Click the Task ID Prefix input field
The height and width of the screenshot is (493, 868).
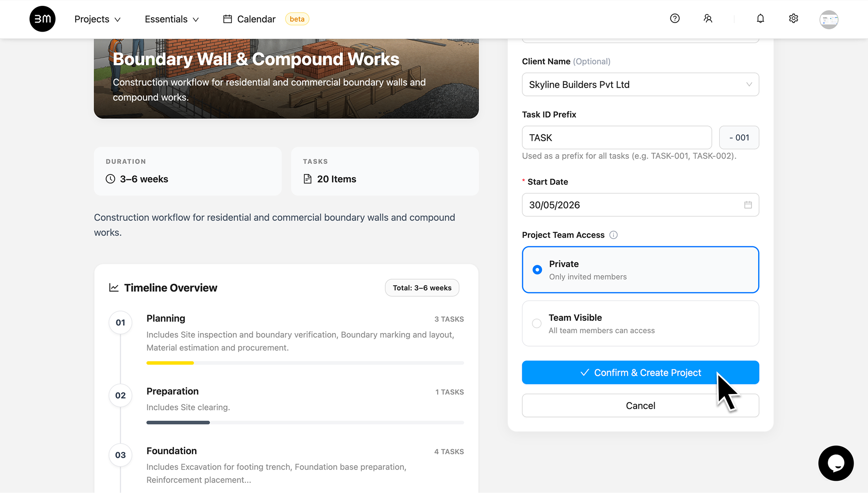pos(617,137)
